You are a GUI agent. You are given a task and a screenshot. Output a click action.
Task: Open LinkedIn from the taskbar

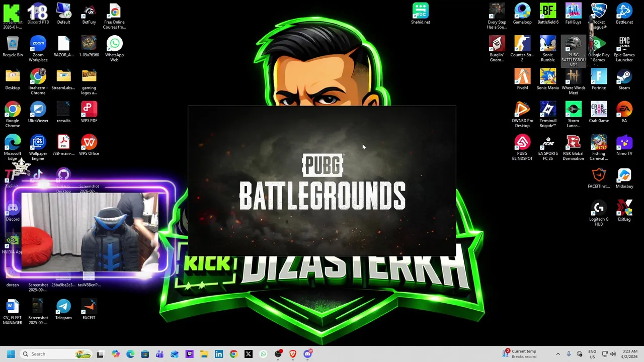click(x=219, y=354)
